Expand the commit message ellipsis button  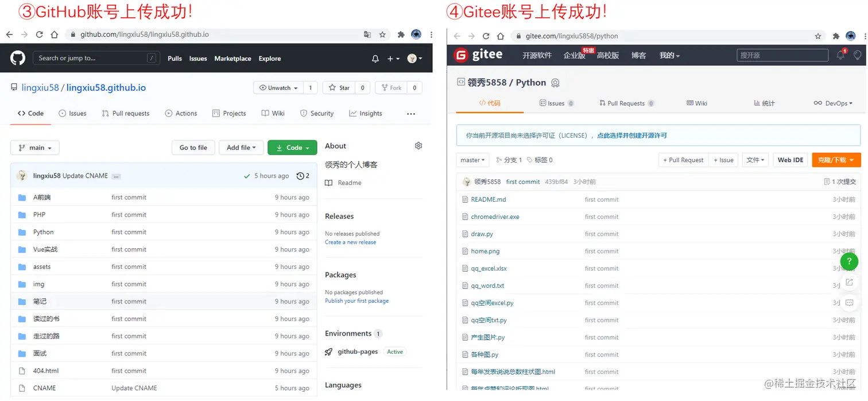[x=116, y=176]
